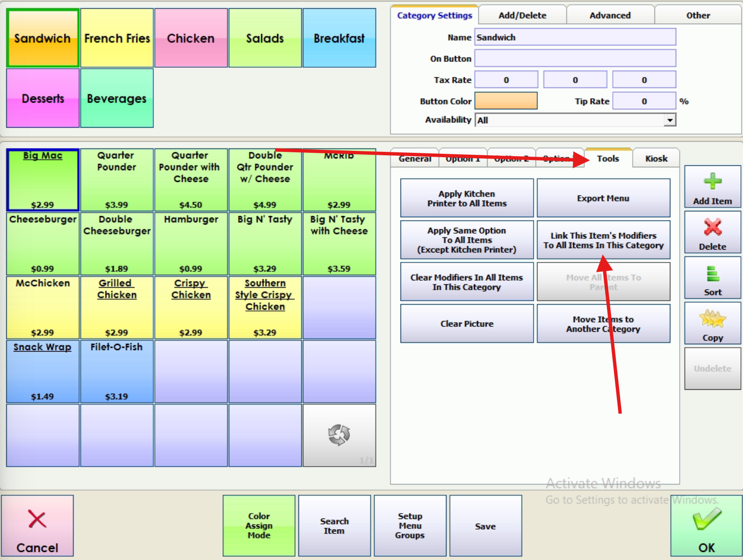
Task: Select the Double Cheeseburger item
Action: [x=117, y=244]
